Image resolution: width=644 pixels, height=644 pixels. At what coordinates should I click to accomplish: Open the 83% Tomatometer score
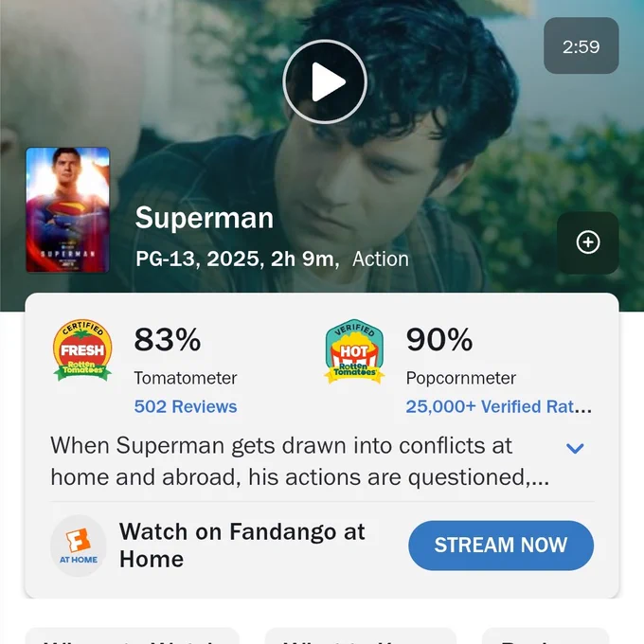point(168,340)
